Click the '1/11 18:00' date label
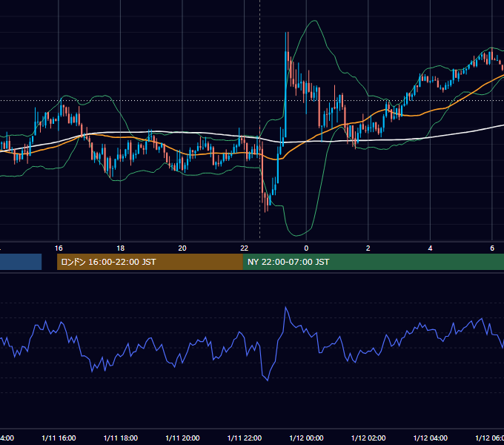 point(121,438)
